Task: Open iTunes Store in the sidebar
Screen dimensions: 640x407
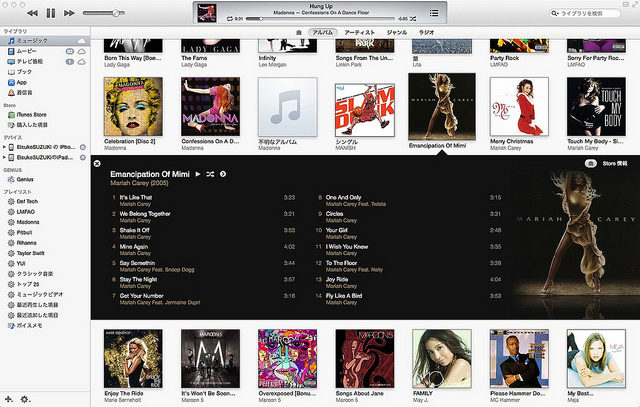Action: tap(31, 115)
